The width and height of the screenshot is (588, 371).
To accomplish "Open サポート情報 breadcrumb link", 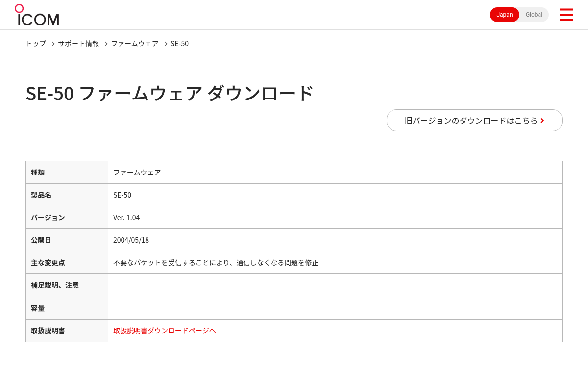I will (x=78, y=43).
